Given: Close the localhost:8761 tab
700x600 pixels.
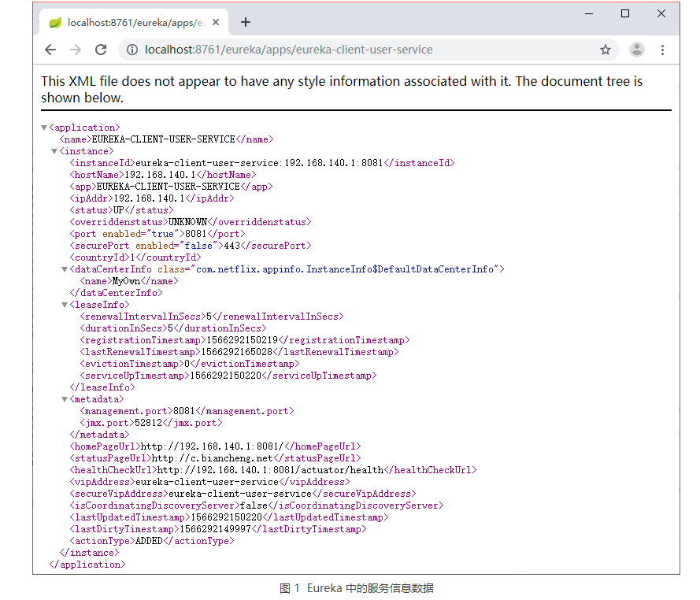Looking at the screenshot, I should click(x=216, y=22).
